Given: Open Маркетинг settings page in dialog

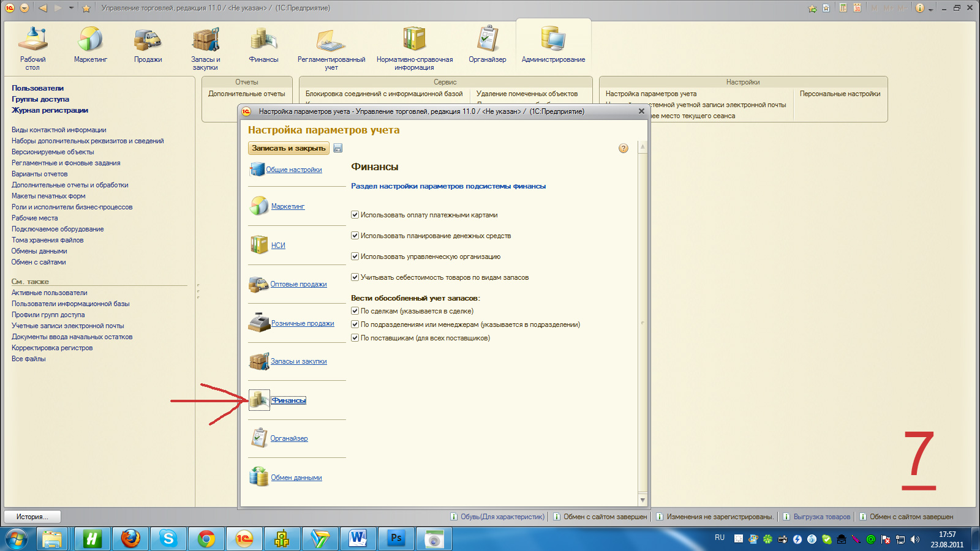Looking at the screenshot, I should click(x=288, y=206).
